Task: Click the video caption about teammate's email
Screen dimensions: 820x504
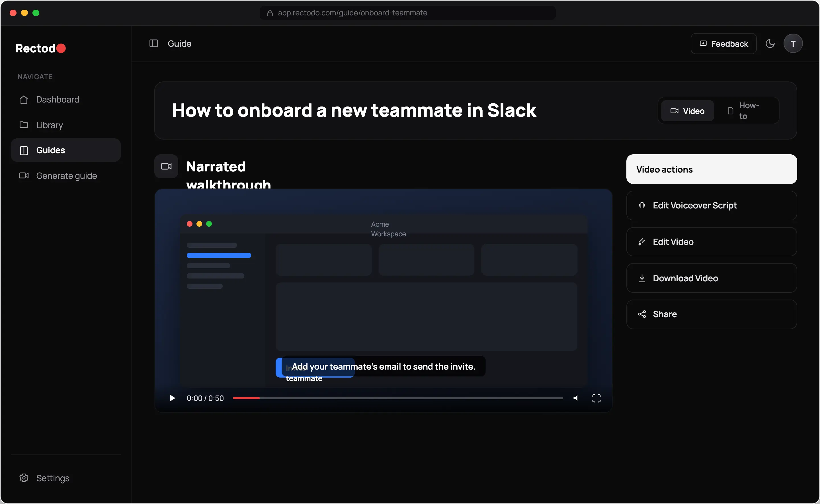Action: click(383, 366)
